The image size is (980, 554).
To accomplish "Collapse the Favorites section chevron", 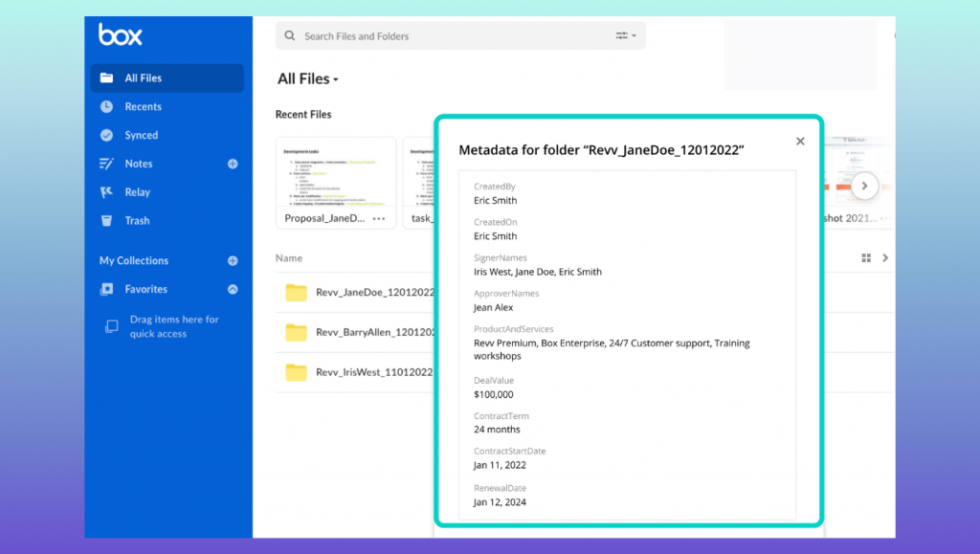I will click(x=232, y=289).
